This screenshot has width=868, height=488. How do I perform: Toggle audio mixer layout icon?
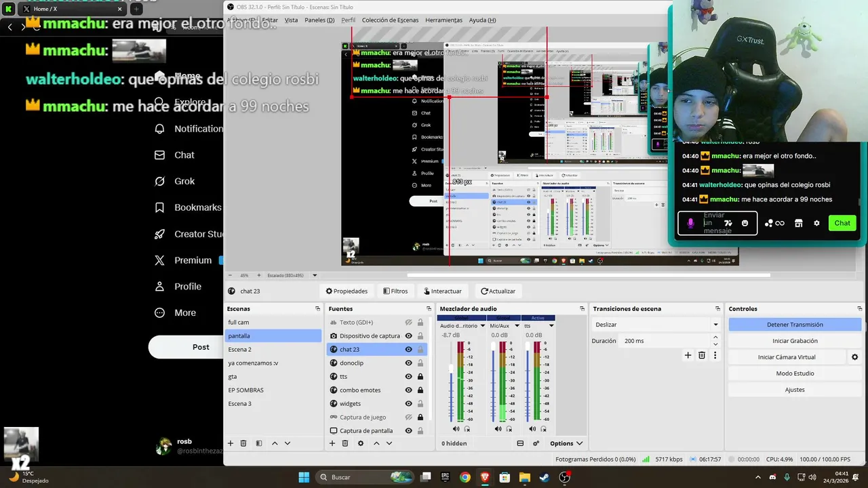pyautogui.click(x=520, y=443)
